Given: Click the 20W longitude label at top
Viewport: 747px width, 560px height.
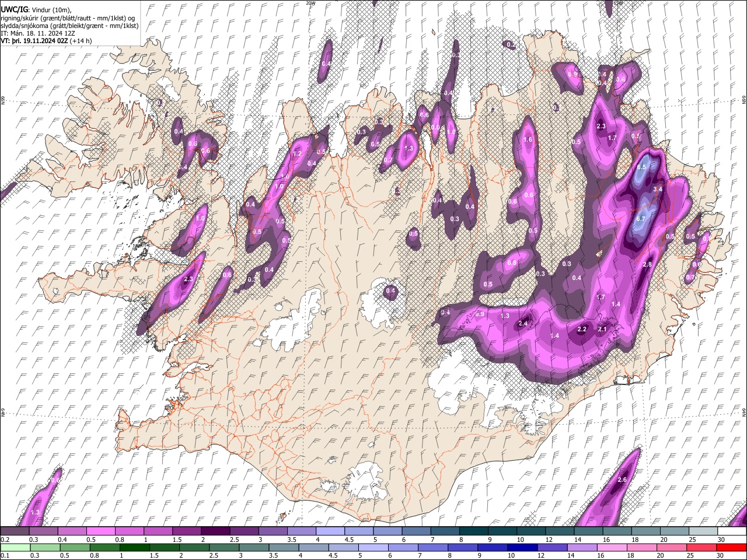Looking at the screenshot, I should point(310,3).
